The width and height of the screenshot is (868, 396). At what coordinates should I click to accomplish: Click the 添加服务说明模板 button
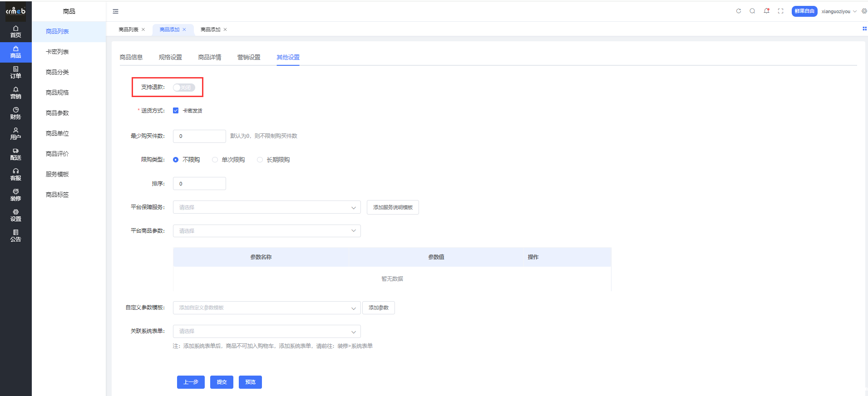(393, 207)
